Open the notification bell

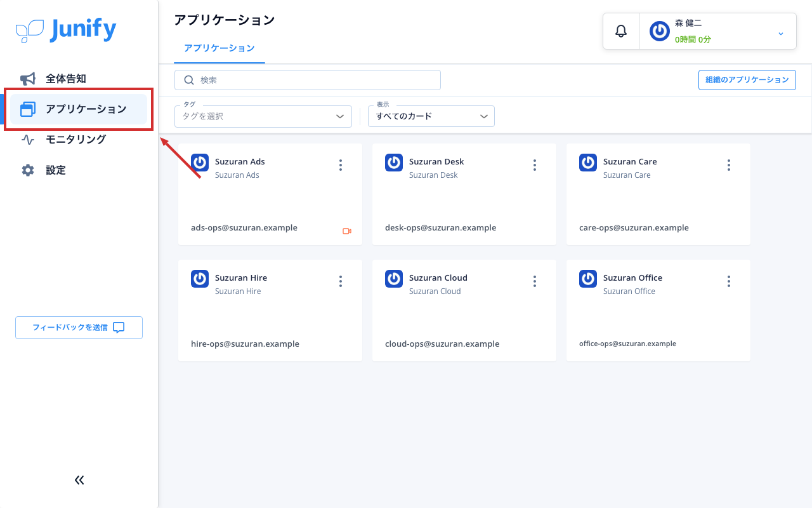click(621, 30)
